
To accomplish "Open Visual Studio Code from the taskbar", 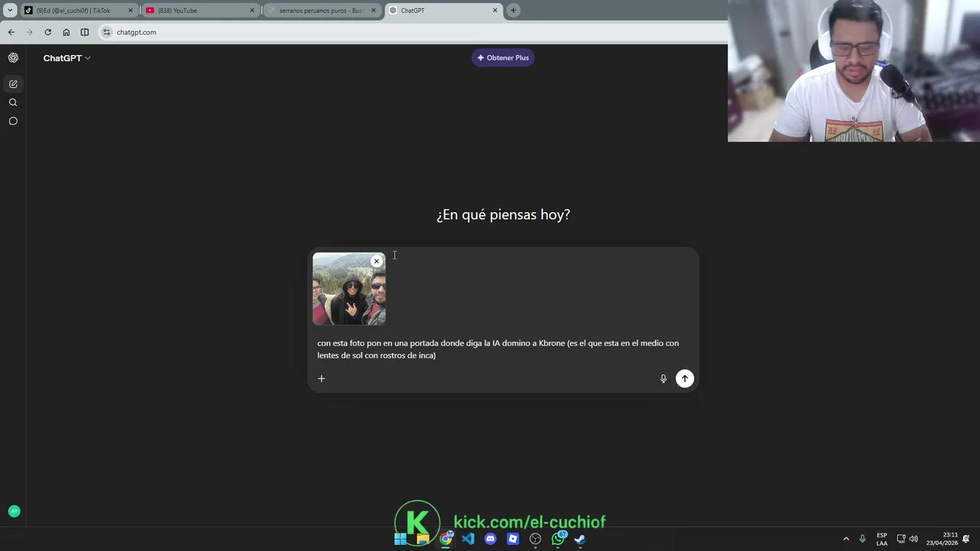I will coord(468,539).
